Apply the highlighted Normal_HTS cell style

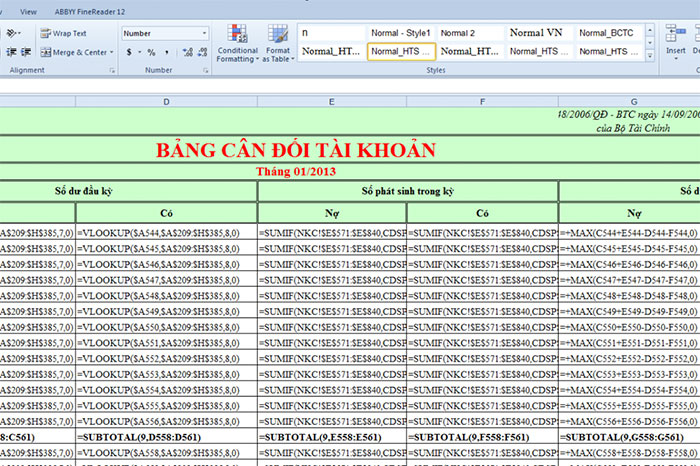point(401,52)
